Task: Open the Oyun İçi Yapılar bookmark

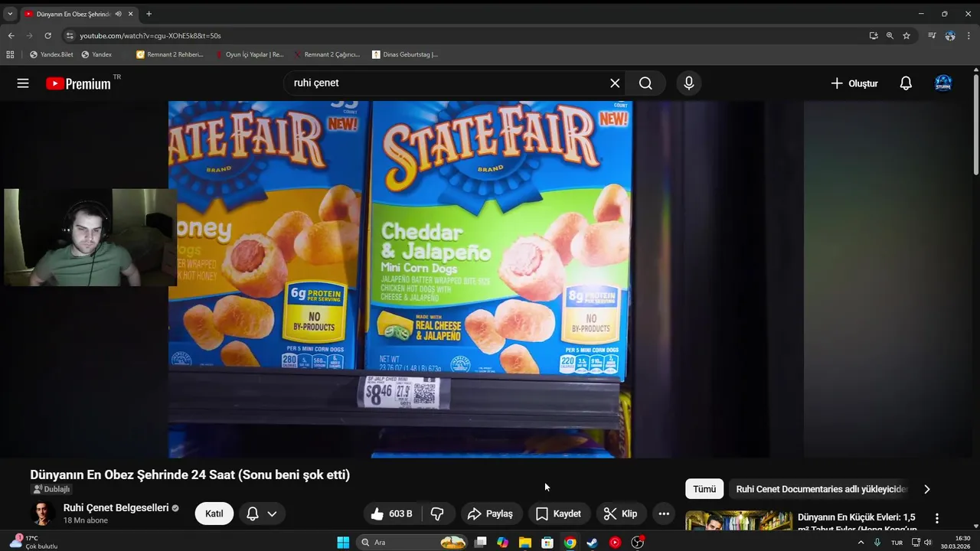Action: [250, 54]
